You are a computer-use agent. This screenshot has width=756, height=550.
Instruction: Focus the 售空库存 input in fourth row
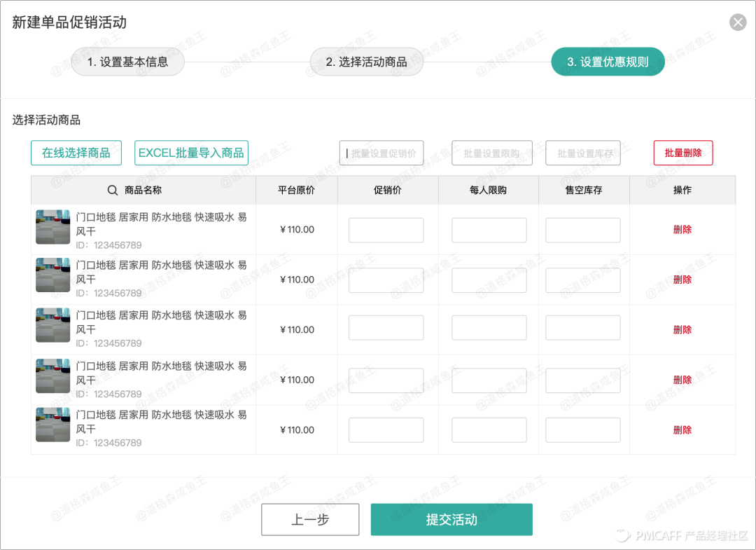[583, 380]
